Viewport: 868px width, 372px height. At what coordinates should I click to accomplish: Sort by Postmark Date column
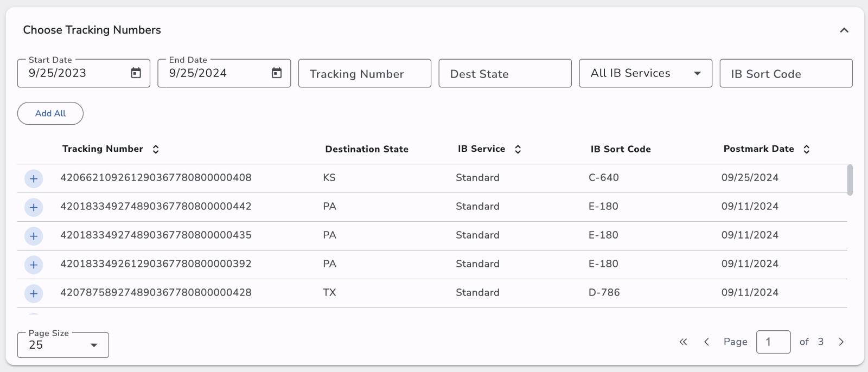click(x=807, y=149)
